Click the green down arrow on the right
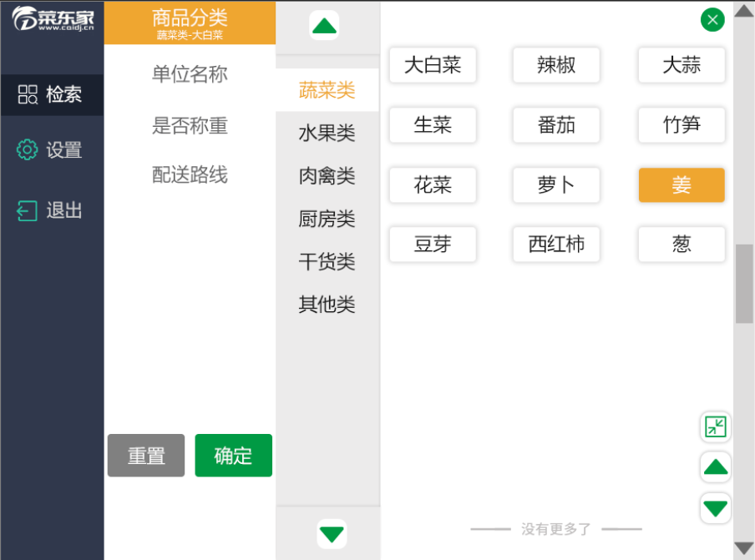This screenshot has width=755, height=560. (715, 507)
